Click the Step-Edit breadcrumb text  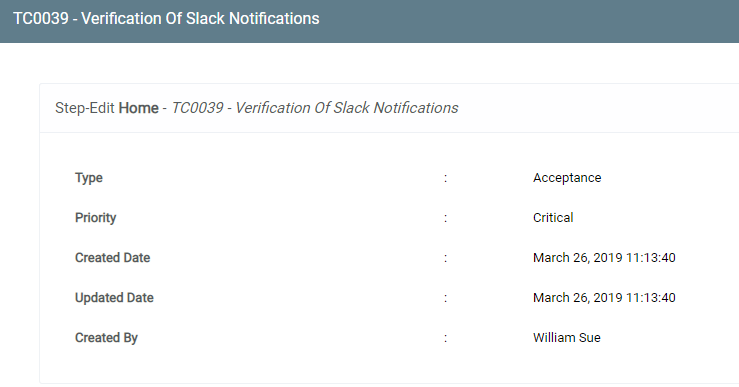tap(85, 108)
